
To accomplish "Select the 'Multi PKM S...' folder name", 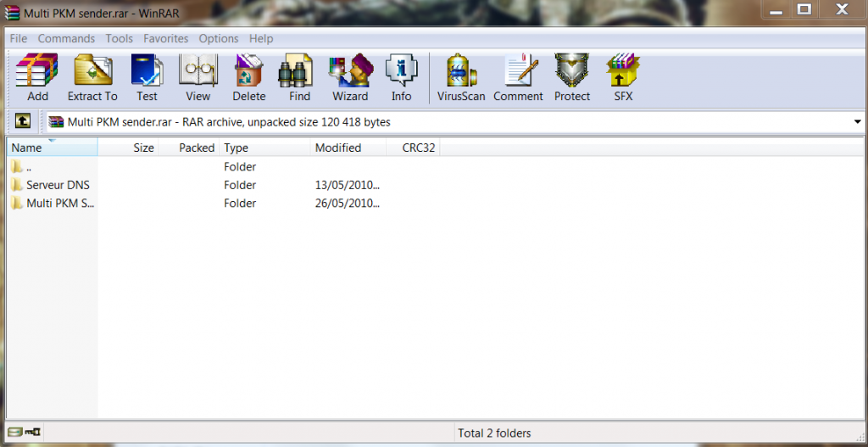I will tap(60, 204).
